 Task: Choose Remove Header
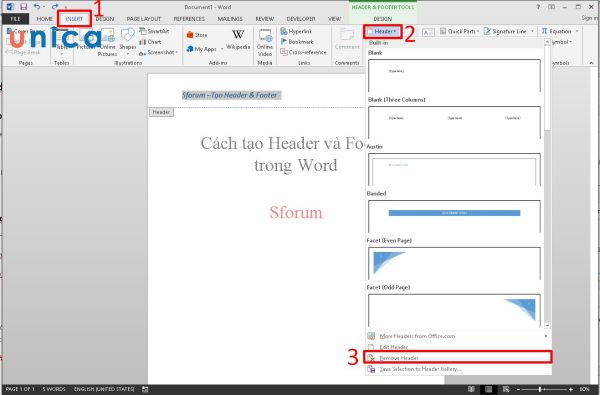point(457,358)
